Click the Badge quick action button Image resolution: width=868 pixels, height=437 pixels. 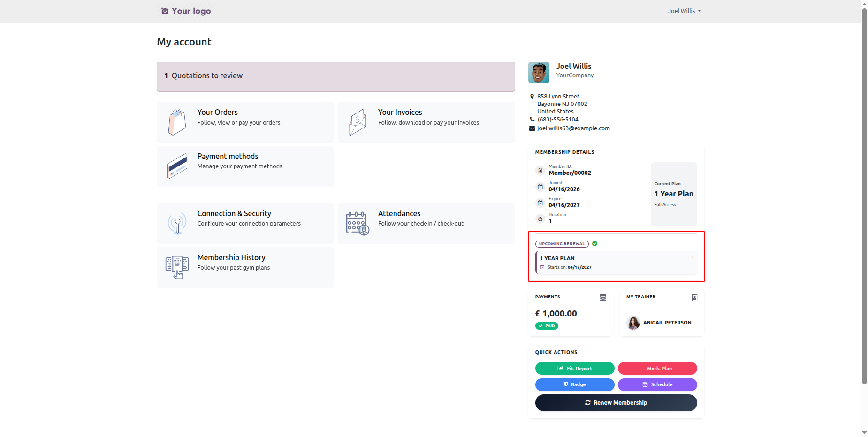[575, 384]
